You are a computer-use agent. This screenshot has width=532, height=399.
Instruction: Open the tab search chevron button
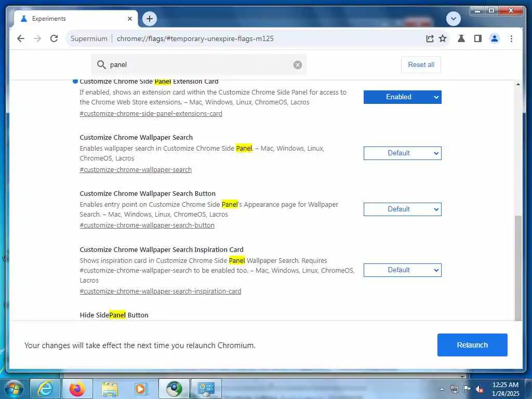(453, 19)
